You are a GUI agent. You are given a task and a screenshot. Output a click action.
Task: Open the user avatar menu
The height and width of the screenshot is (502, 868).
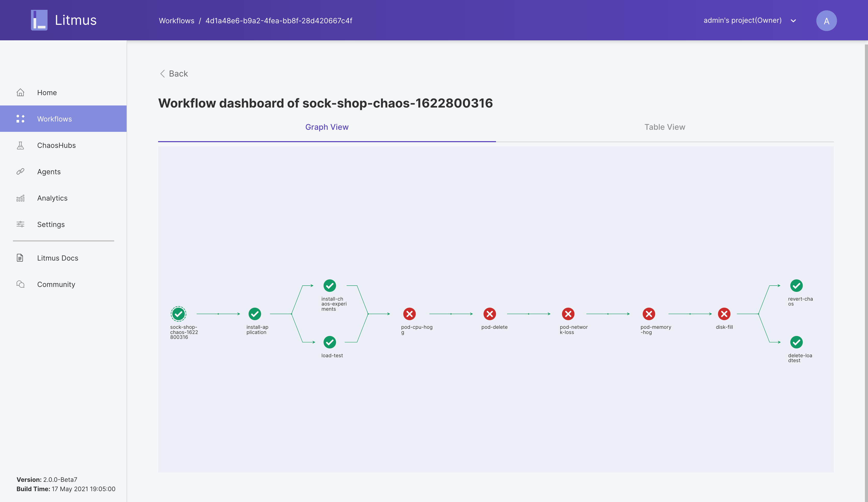coord(826,21)
